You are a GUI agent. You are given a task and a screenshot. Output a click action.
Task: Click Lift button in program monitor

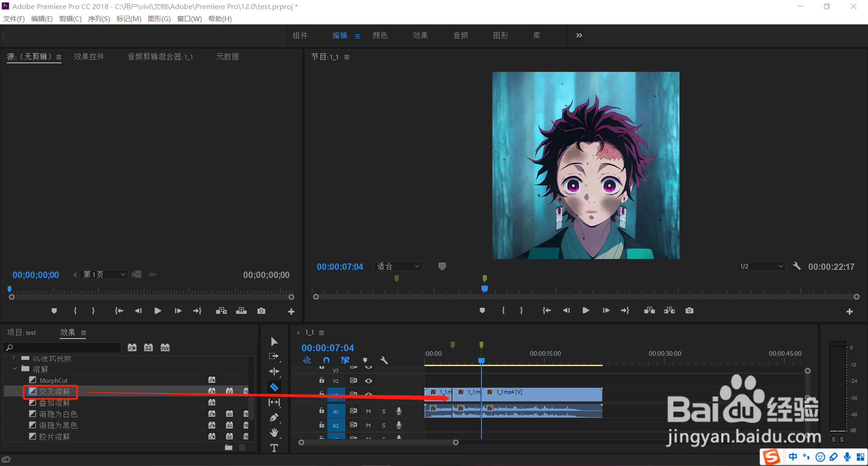coord(650,311)
